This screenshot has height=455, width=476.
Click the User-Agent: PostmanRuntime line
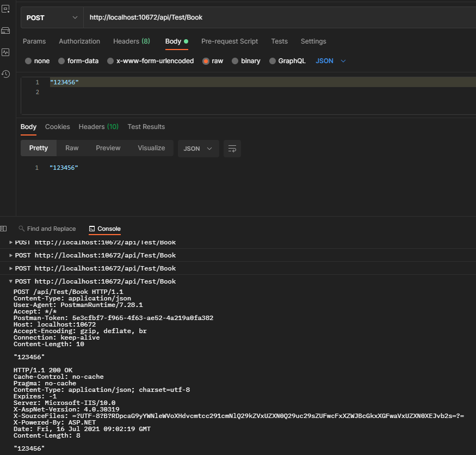click(x=78, y=305)
